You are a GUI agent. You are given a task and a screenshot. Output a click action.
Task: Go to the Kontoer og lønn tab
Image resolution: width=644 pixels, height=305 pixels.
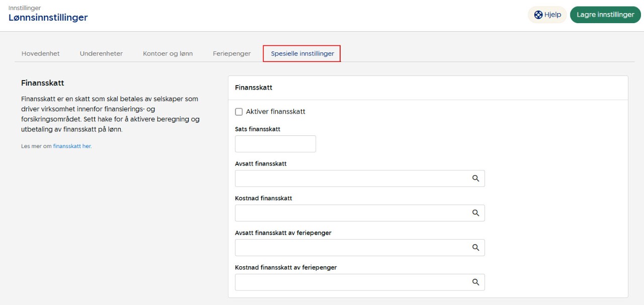[x=168, y=53]
